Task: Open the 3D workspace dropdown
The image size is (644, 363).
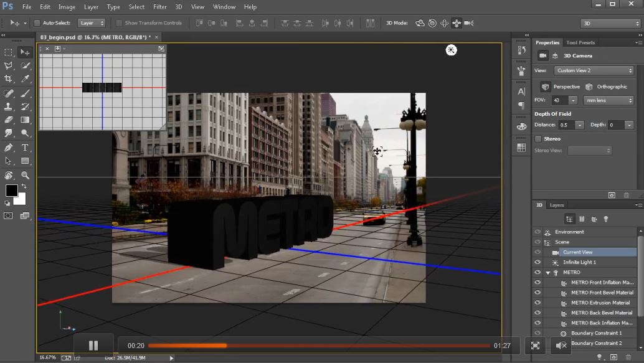Action: pos(610,24)
